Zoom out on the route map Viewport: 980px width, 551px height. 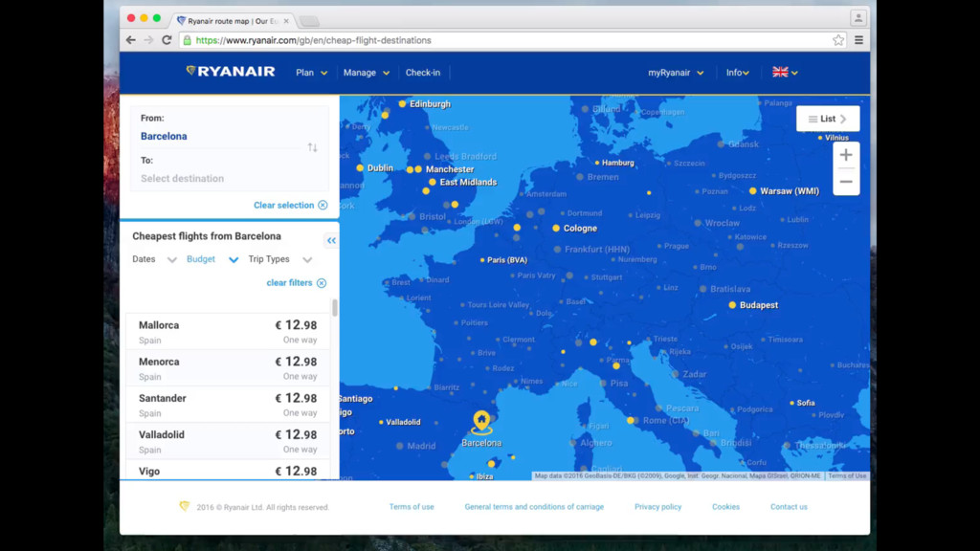846,182
